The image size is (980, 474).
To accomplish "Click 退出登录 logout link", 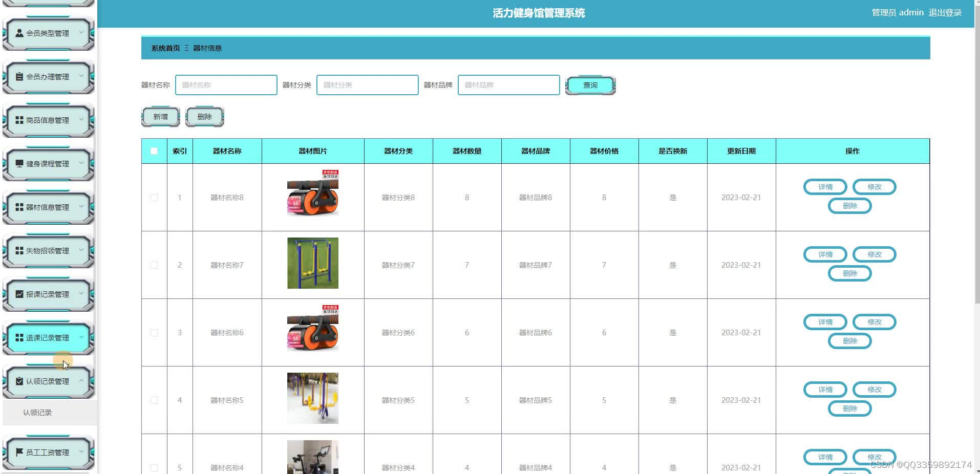I will (x=945, y=13).
